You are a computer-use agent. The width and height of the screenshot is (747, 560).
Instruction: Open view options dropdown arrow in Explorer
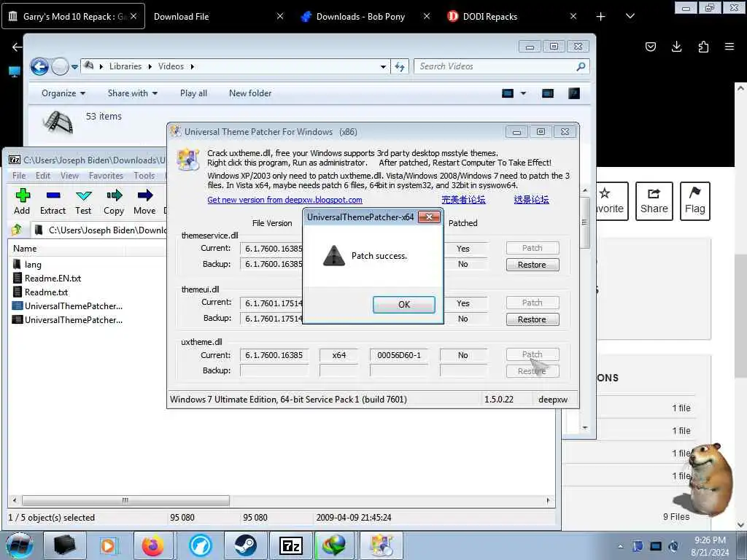click(523, 93)
